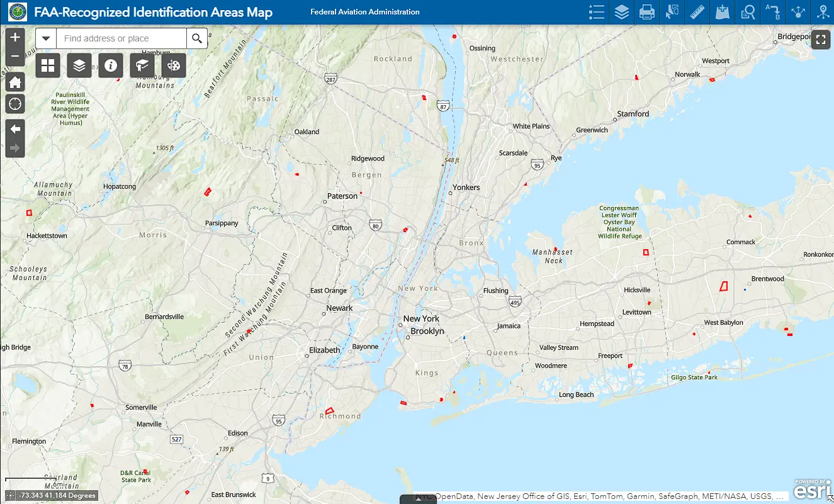Launch the Directions A-to-B tool

772,12
